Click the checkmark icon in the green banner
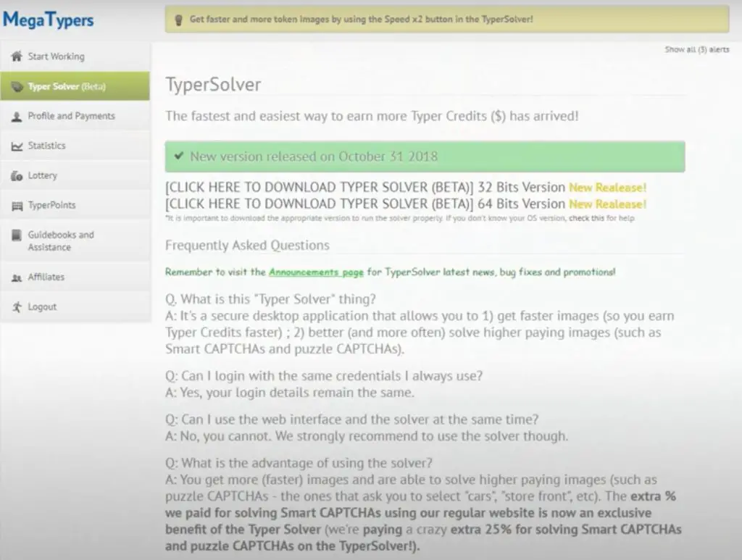 pos(179,156)
